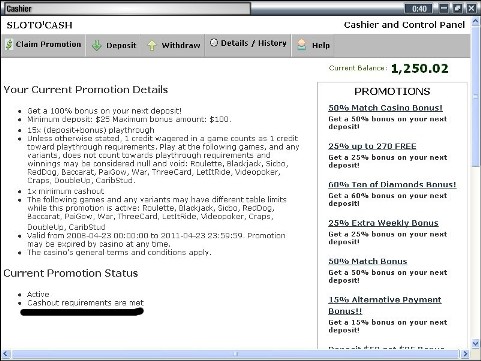Click the horizontal scrollbar track
Viewport: 481px width, 361px height.
[235, 354]
